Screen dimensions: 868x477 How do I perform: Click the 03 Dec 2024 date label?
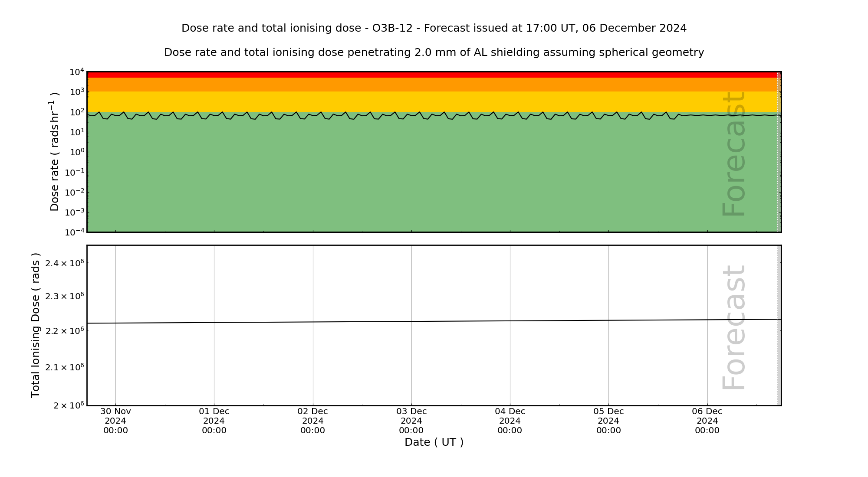point(411,421)
